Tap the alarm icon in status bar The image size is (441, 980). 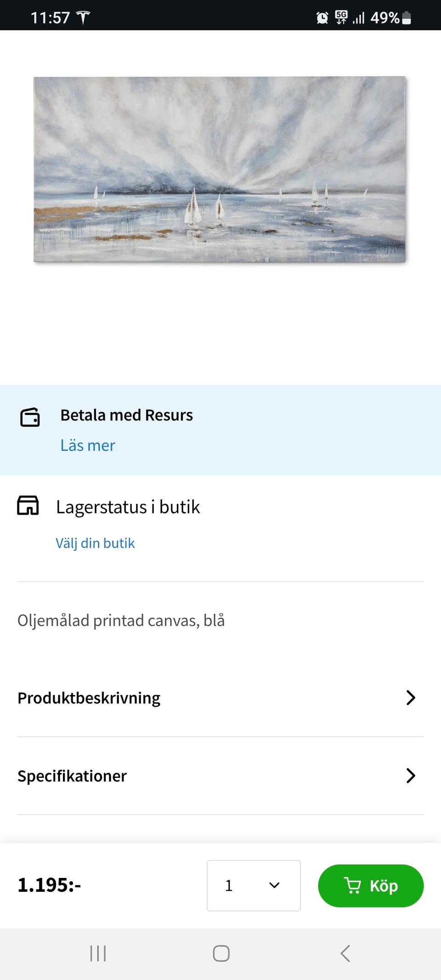tap(322, 18)
